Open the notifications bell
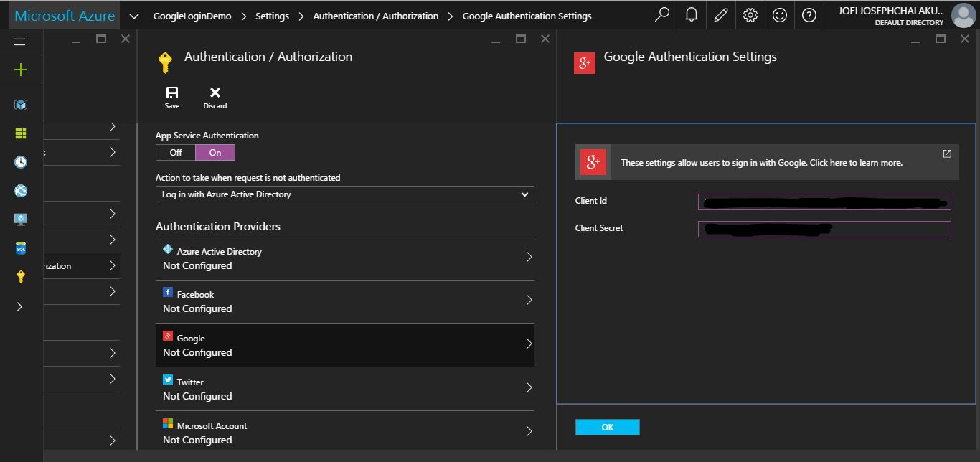980x462 pixels. [x=692, y=14]
